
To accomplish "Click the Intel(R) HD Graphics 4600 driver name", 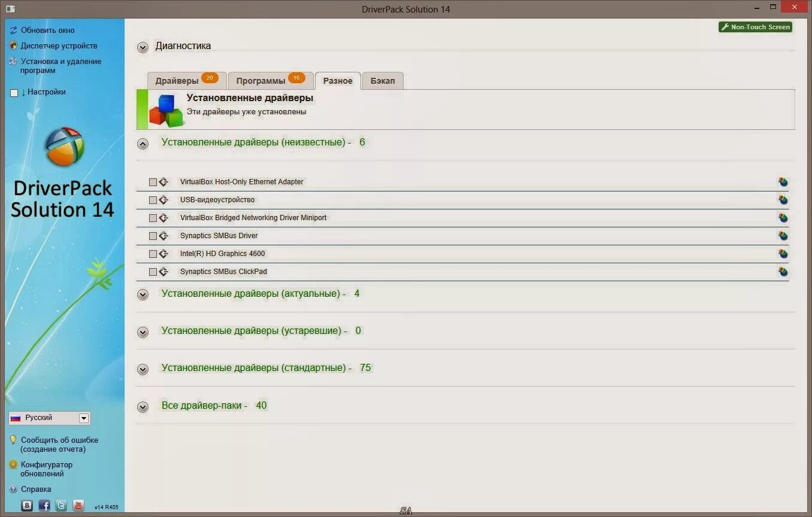I will coord(222,254).
